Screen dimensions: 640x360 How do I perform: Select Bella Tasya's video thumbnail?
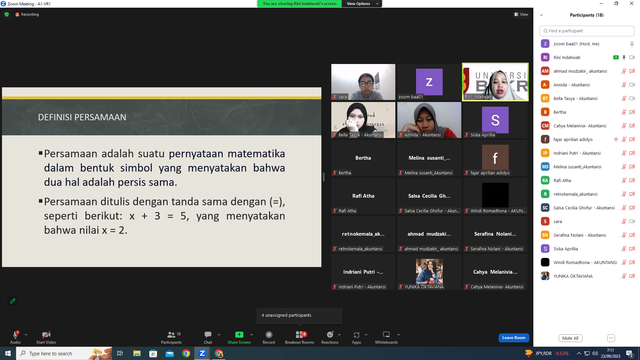(x=363, y=120)
